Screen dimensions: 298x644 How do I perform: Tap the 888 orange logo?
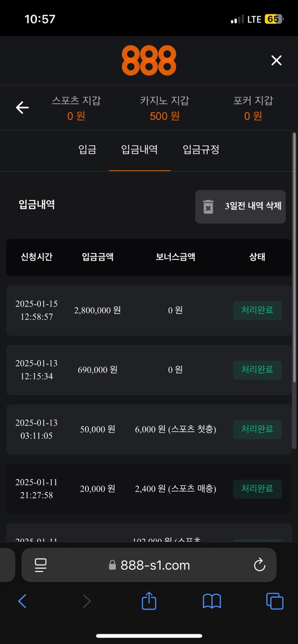(x=149, y=60)
